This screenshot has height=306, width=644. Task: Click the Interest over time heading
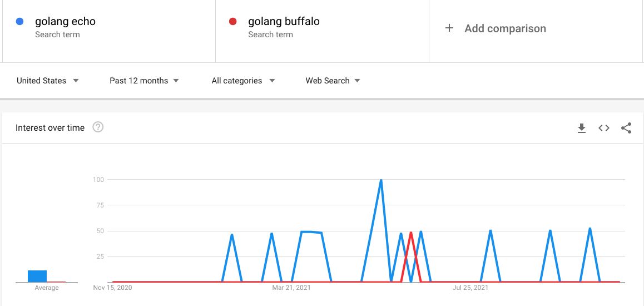[x=50, y=128]
